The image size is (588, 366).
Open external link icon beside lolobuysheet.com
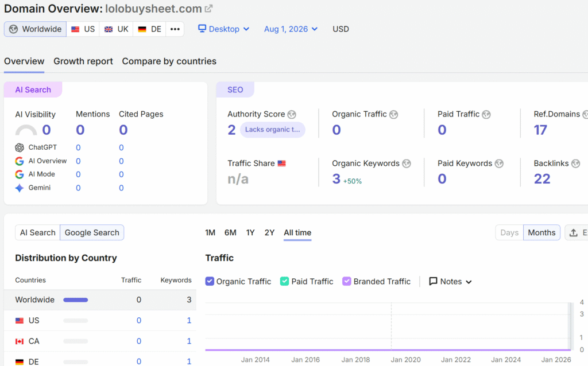[209, 8]
